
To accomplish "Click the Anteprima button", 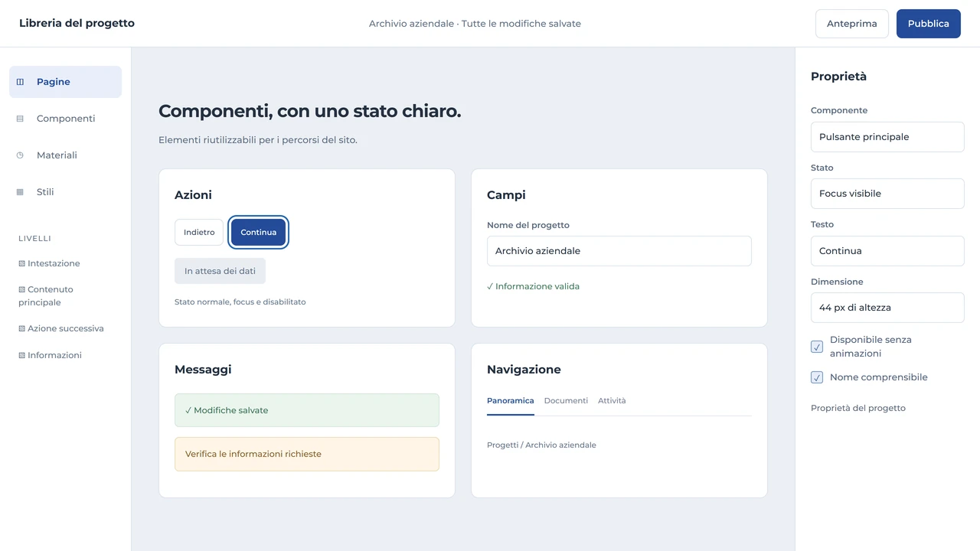I will tap(852, 24).
